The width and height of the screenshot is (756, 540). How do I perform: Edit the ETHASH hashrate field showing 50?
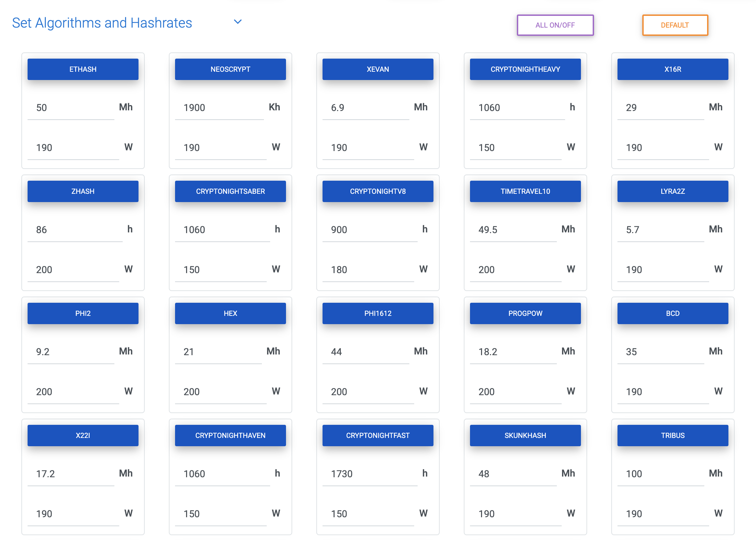point(71,108)
